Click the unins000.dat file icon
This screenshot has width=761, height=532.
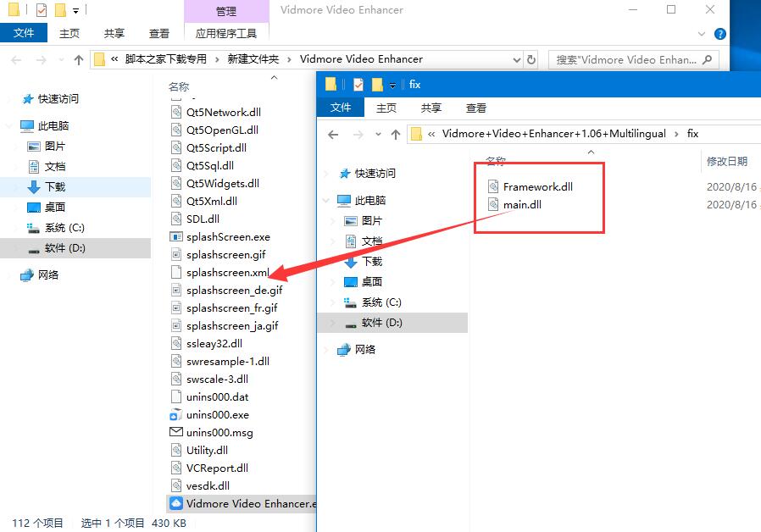[x=176, y=397]
